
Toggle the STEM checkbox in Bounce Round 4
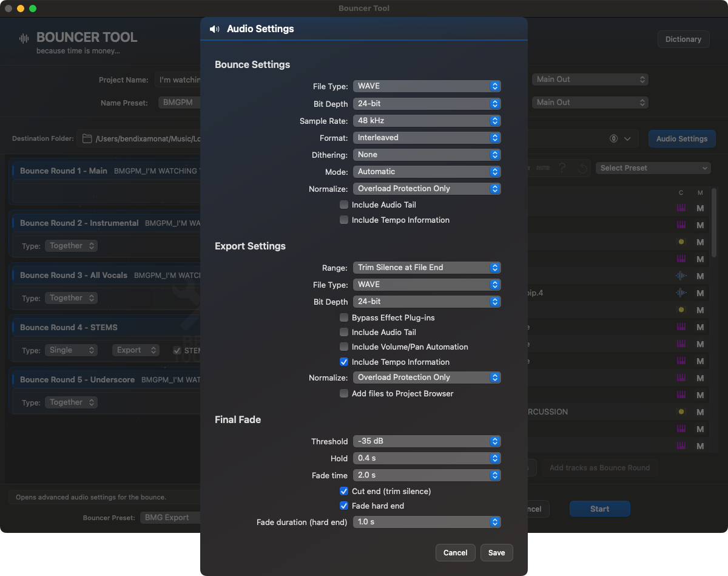click(x=177, y=351)
